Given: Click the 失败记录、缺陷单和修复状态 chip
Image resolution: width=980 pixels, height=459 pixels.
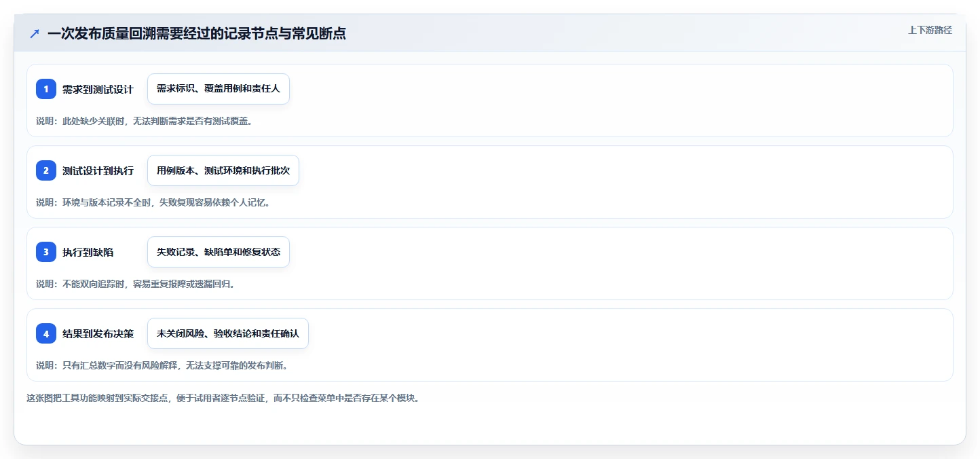Looking at the screenshot, I should [x=219, y=252].
